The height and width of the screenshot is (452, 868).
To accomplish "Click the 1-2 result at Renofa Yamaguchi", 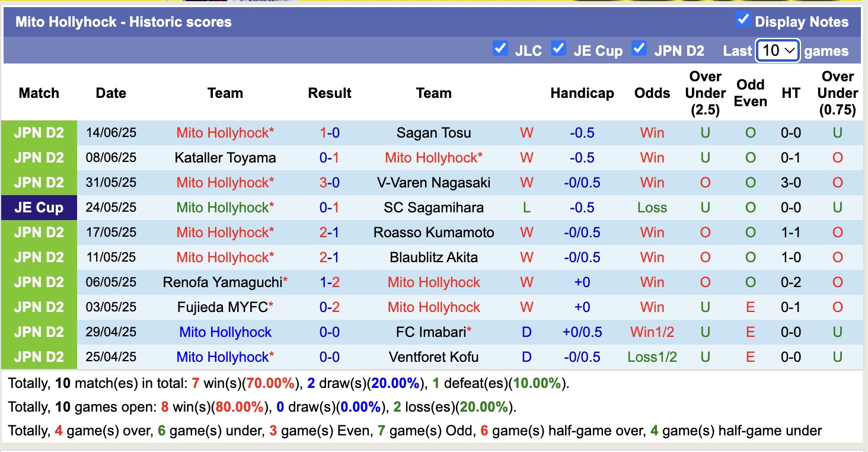I will [x=330, y=282].
